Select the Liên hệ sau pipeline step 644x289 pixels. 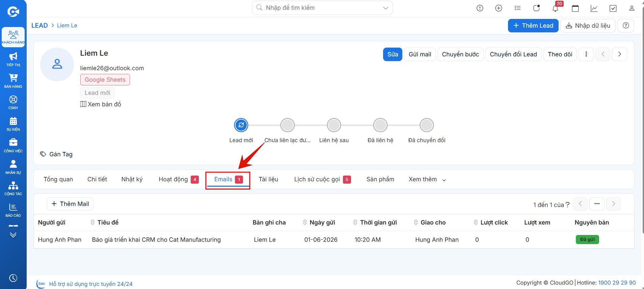334,125
